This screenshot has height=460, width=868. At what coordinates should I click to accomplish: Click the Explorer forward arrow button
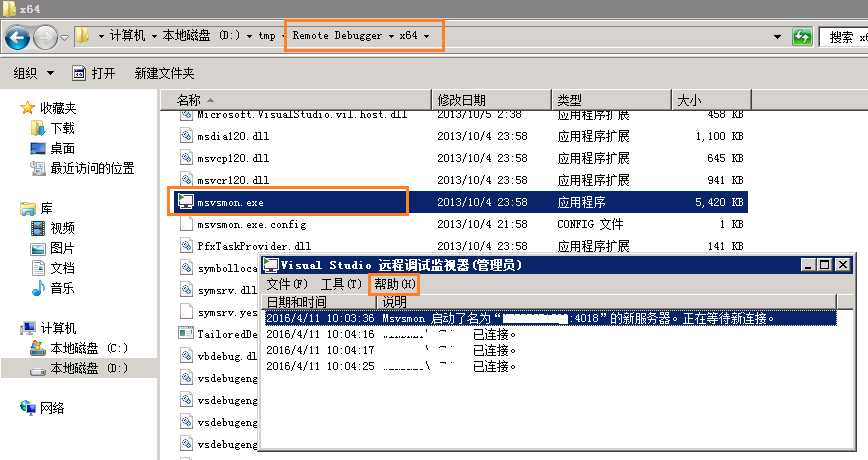[x=45, y=38]
